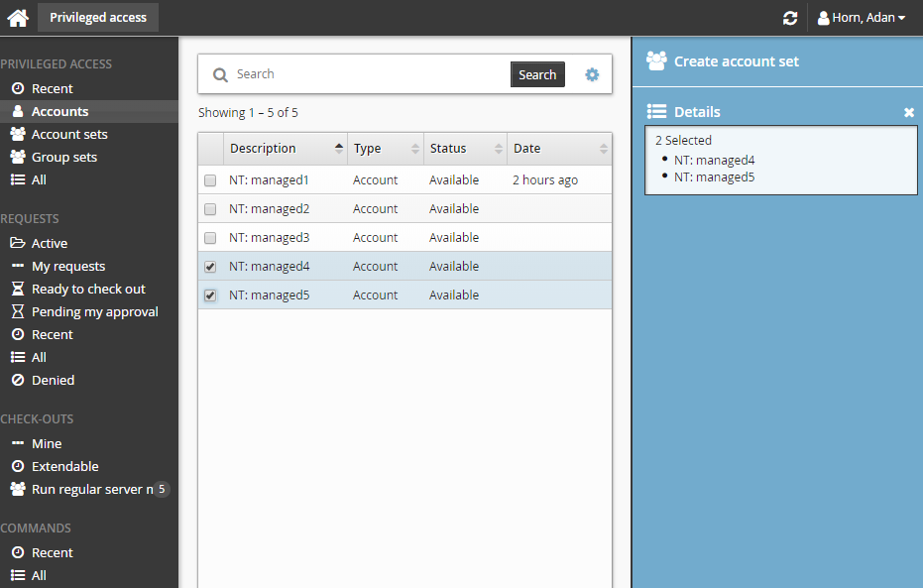Check the NT: managed1 checkbox
The width and height of the screenshot is (923, 588).
210,180
